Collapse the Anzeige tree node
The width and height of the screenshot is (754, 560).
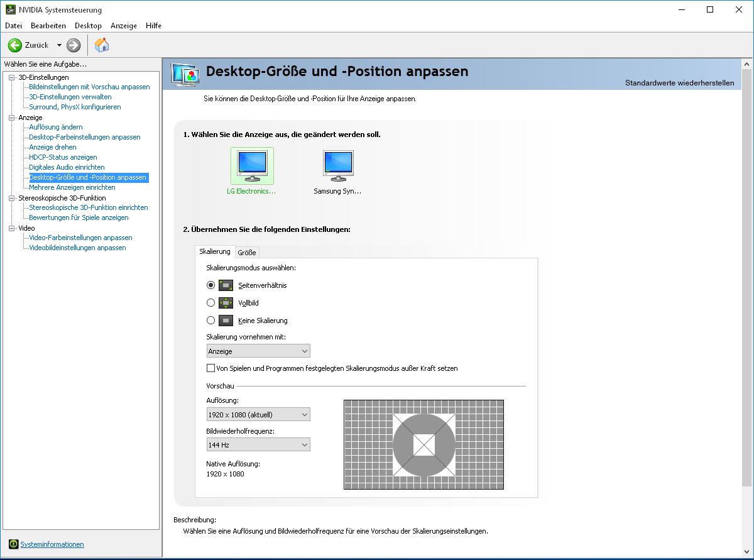[x=11, y=118]
